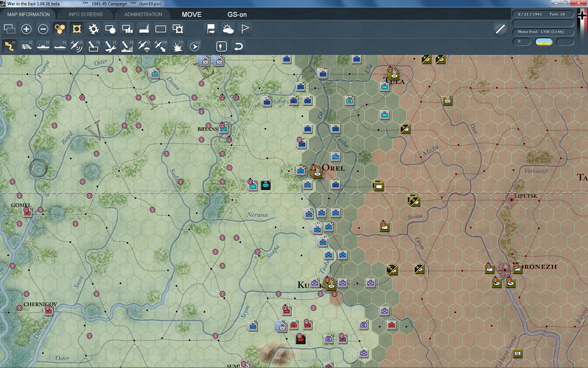
Task: Click the white pennant flag icon
Action: (245, 29)
